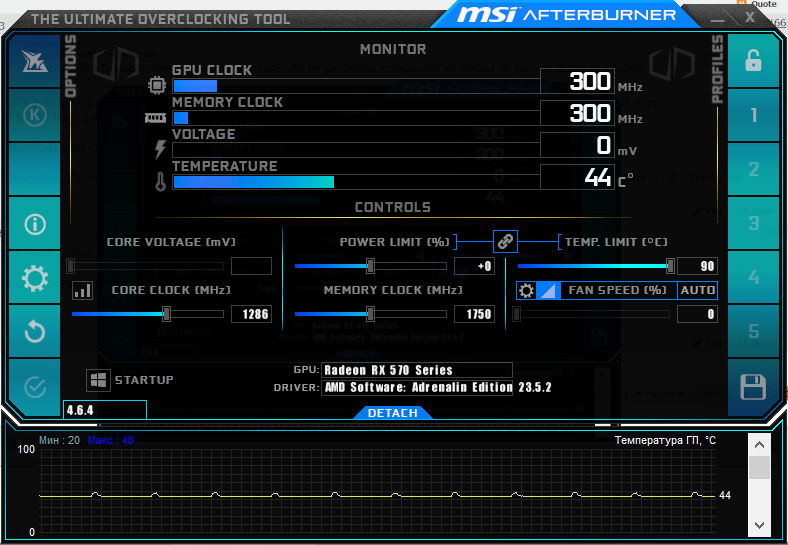Apply settings with the checkmark icon
Image resolution: width=788 pixels, height=545 pixels.
click(x=35, y=387)
